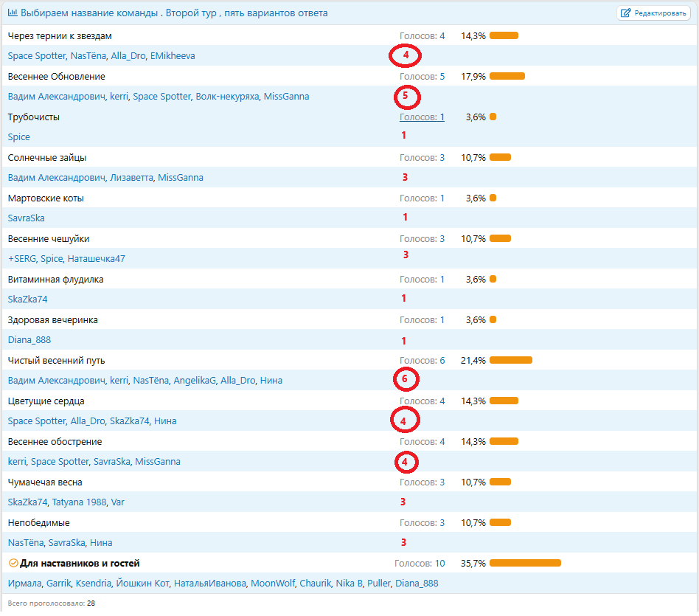This screenshot has width=699, height=616.
Task: Open Ирмала user profile
Action: click(24, 584)
